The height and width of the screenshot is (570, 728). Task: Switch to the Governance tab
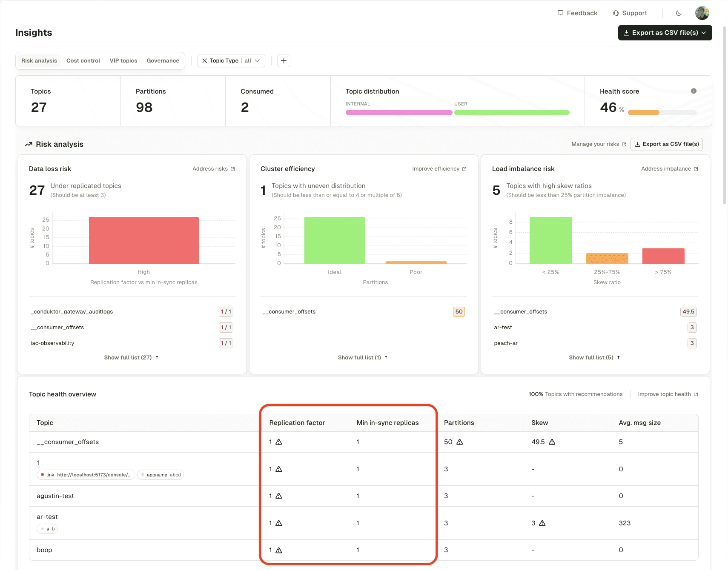[162, 60]
